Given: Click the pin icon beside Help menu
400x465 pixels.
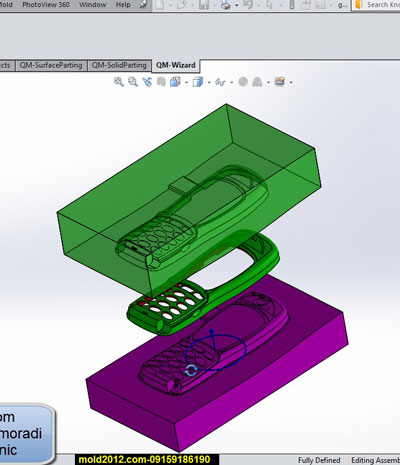Looking at the screenshot, I should (x=143, y=5).
